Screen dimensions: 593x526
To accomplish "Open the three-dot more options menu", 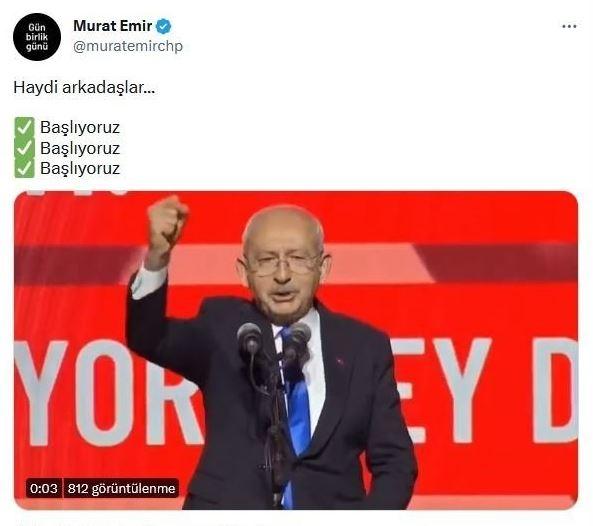I will pyautogui.click(x=569, y=26).
